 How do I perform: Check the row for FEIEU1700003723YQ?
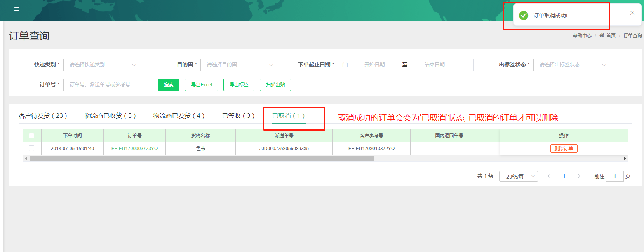pyautogui.click(x=31, y=148)
